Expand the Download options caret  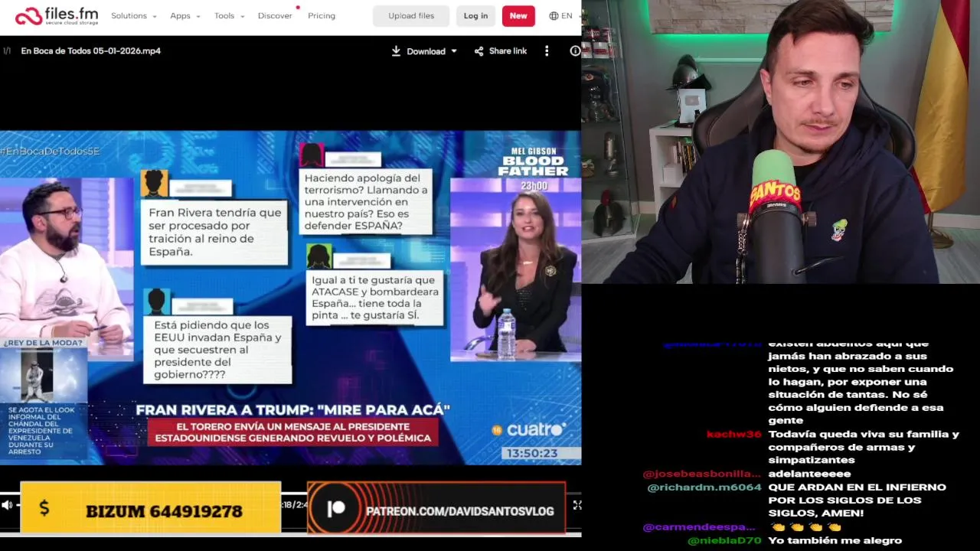(x=454, y=51)
